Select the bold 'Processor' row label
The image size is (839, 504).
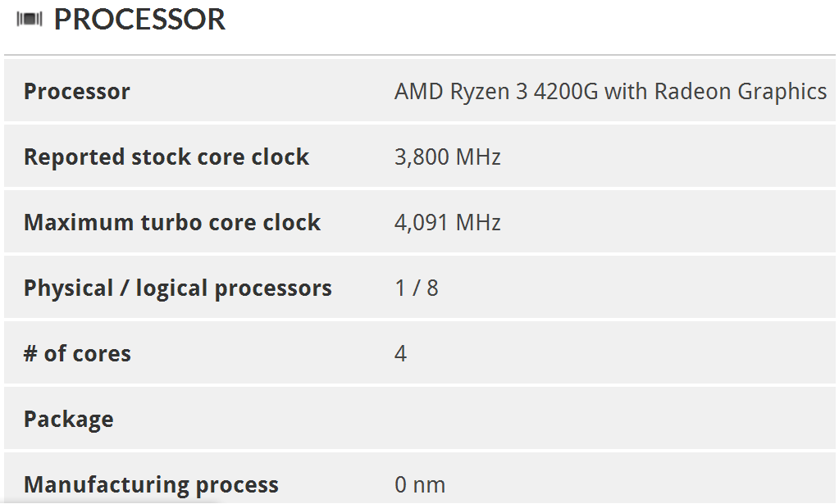coord(76,91)
